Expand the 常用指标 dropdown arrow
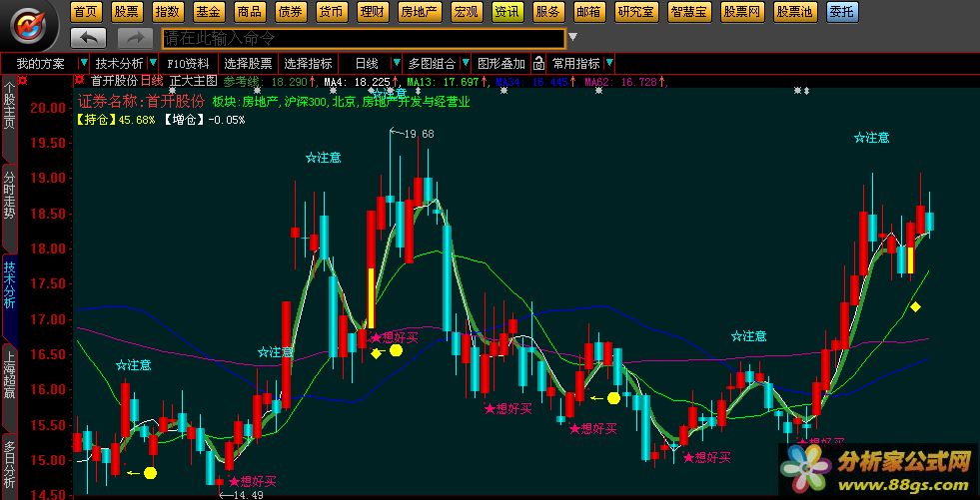 click(609, 63)
